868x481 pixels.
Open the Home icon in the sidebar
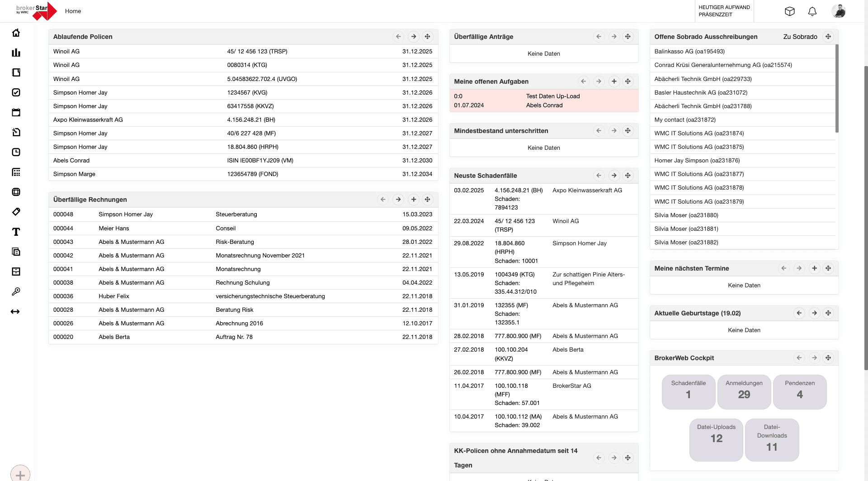point(16,33)
